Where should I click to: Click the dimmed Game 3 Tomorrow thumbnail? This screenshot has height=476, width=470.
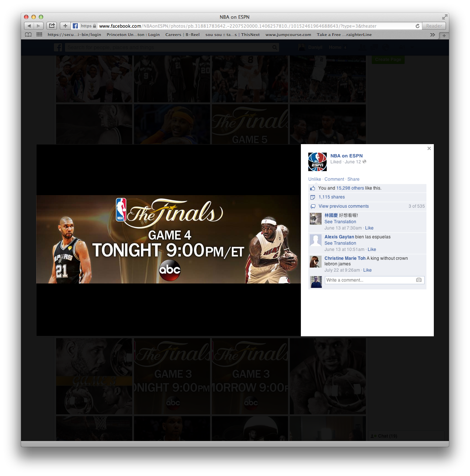[250, 376]
